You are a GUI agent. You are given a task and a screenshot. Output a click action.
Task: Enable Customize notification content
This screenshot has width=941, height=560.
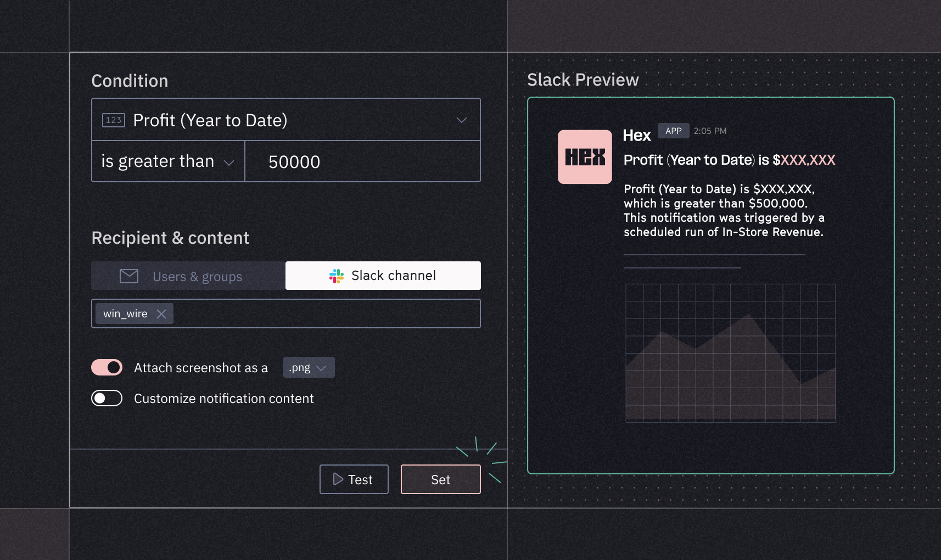107,398
